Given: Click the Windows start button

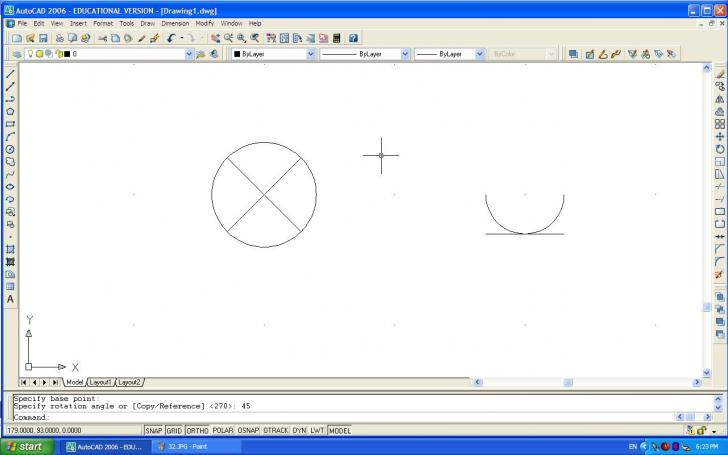Looking at the screenshot, I should [28, 447].
